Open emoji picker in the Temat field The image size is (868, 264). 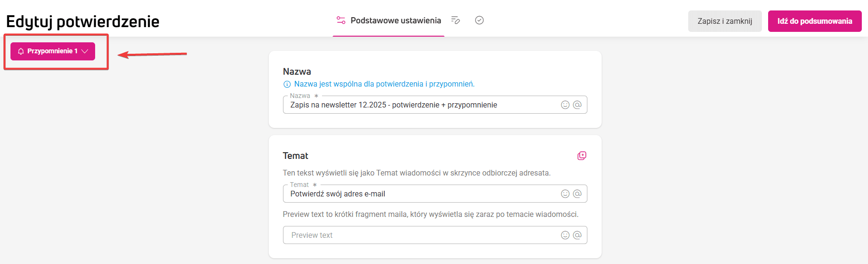(x=565, y=194)
